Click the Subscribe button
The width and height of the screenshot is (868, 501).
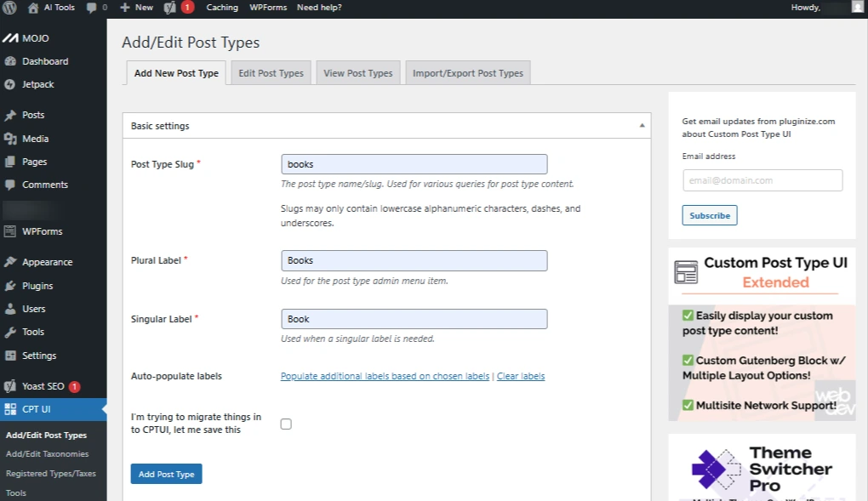point(709,215)
